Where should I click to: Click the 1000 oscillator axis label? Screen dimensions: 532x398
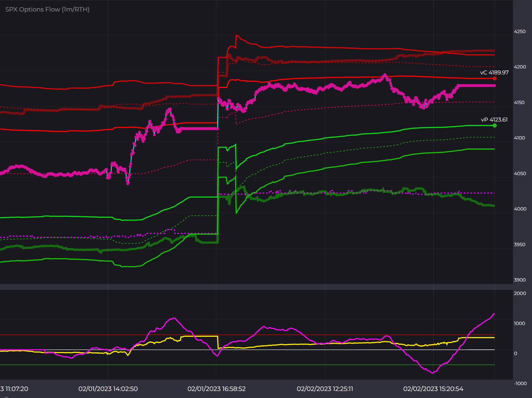point(519,323)
